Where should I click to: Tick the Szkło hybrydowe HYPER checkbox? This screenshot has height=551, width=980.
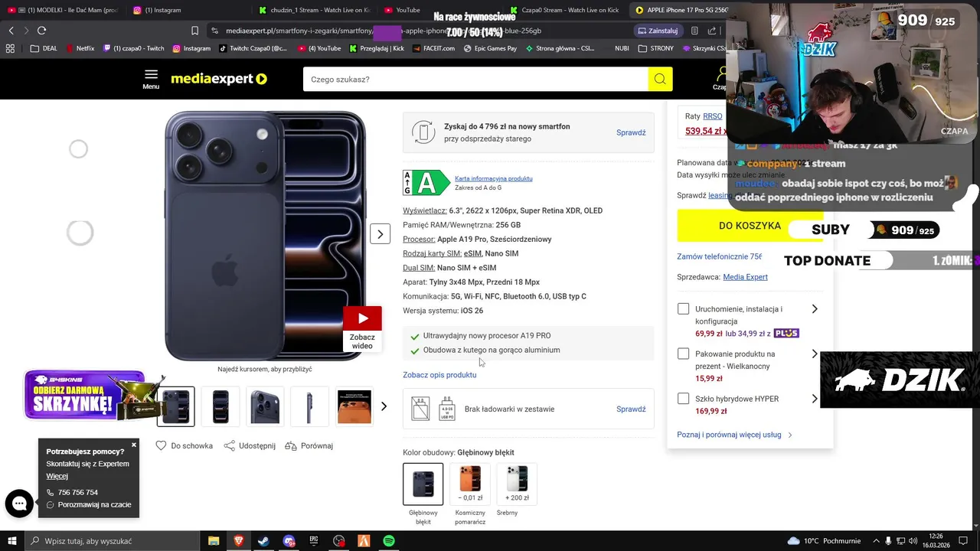point(683,399)
